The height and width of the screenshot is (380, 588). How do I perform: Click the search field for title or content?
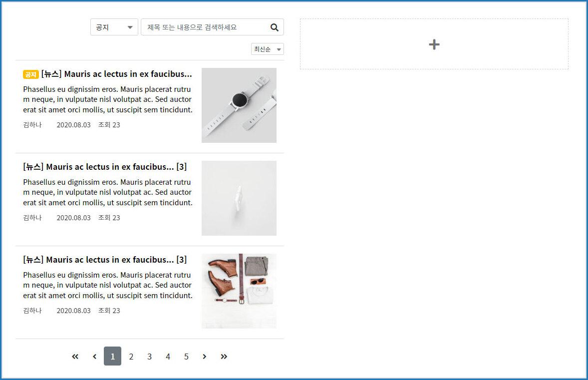[205, 27]
